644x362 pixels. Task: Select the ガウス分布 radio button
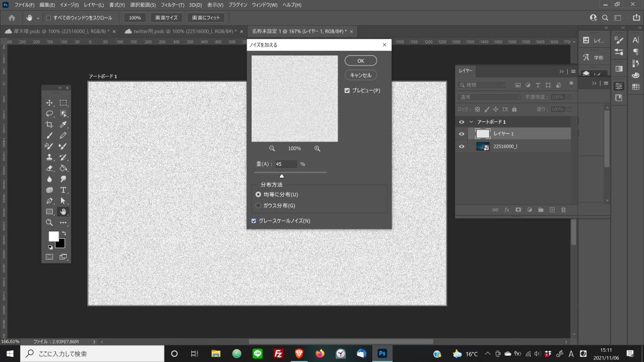point(260,204)
